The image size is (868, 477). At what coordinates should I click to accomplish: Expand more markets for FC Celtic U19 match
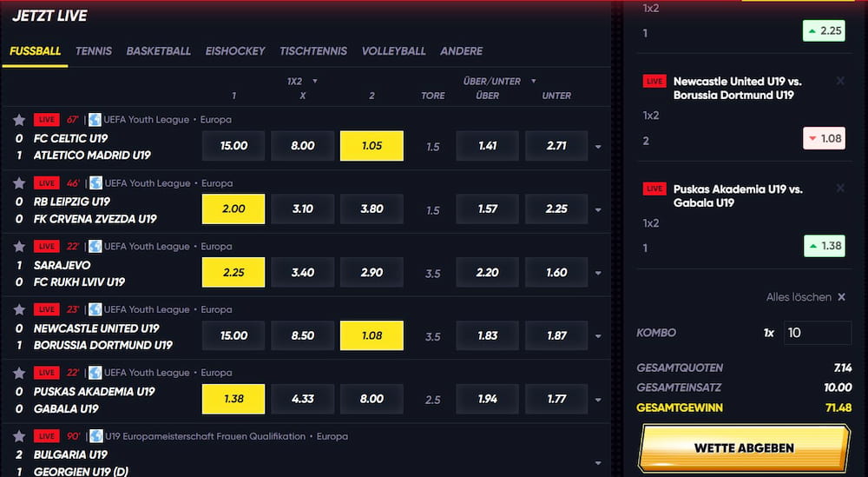(x=598, y=147)
